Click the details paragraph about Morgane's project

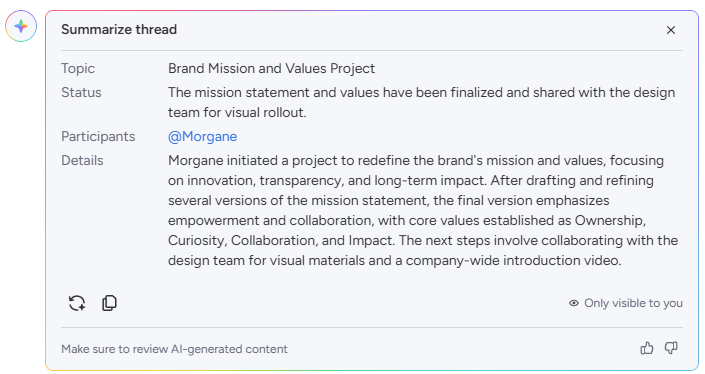tap(423, 210)
